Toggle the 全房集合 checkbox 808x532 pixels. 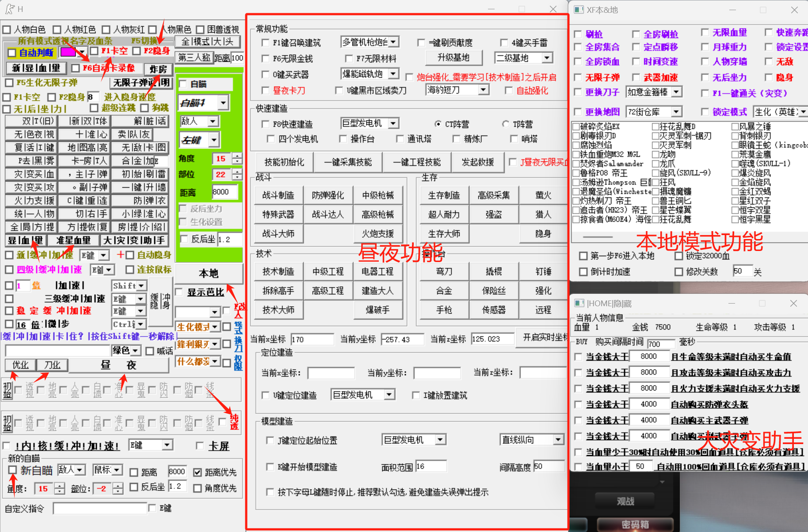pos(578,47)
